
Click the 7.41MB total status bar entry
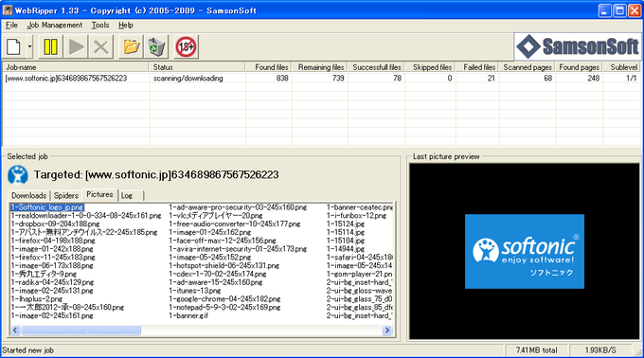pyautogui.click(x=536, y=350)
